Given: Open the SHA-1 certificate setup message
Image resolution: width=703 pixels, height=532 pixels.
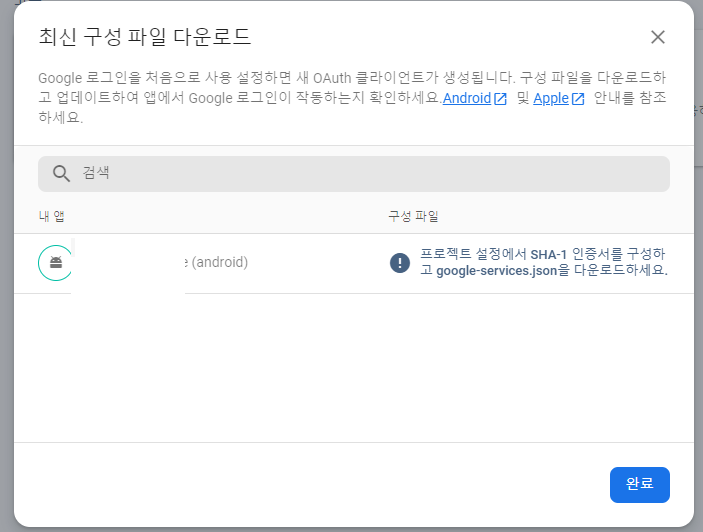Looking at the screenshot, I should (543, 262).
